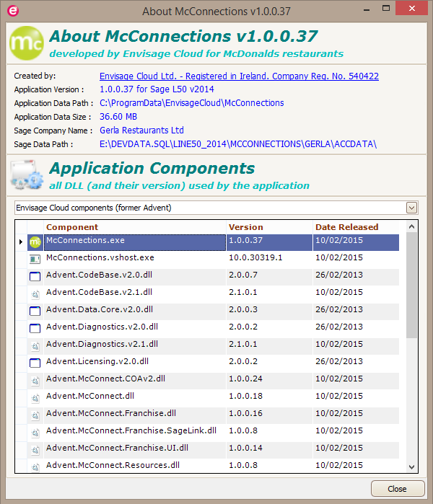Click the icon next to Advent.McConnect.COAv2.dll

click(35, 381)
